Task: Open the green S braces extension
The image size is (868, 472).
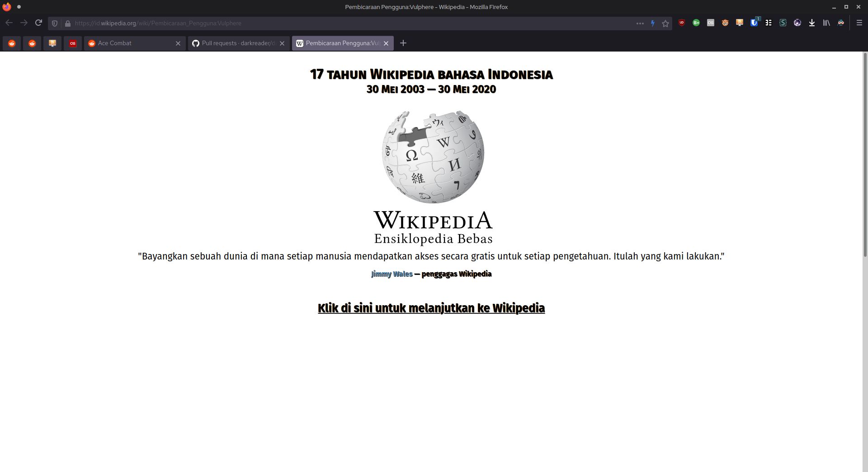Action: [x=783, y=23]
